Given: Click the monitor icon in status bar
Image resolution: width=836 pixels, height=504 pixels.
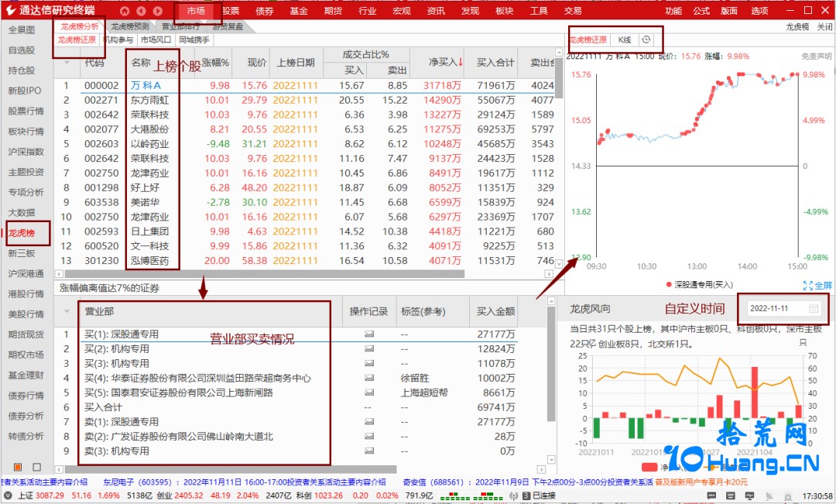Looking at the screenshot, I should (x=749, y=496).
